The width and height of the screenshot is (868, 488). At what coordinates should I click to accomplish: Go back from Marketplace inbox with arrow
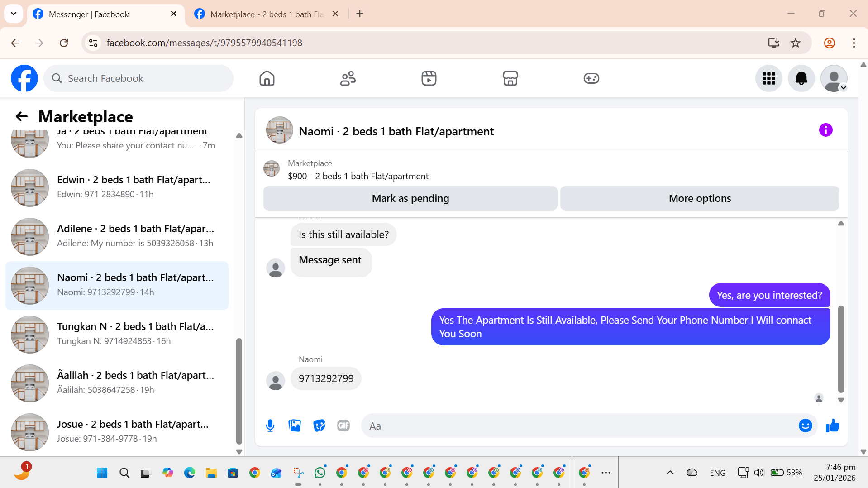pyautogui.click(x=22, y=117)
